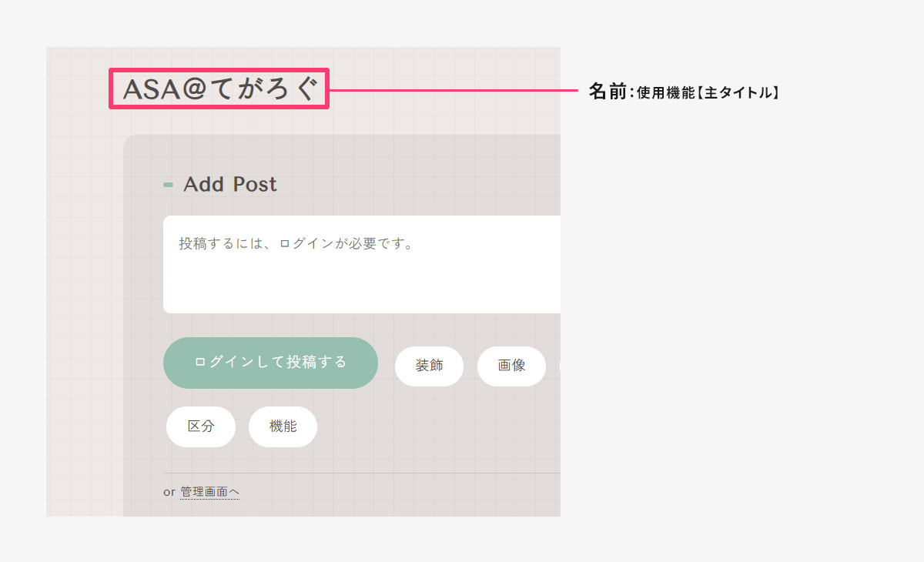924x562 pixels.
Task: Toggle the 区分 category options
Action: pos(200,427)
